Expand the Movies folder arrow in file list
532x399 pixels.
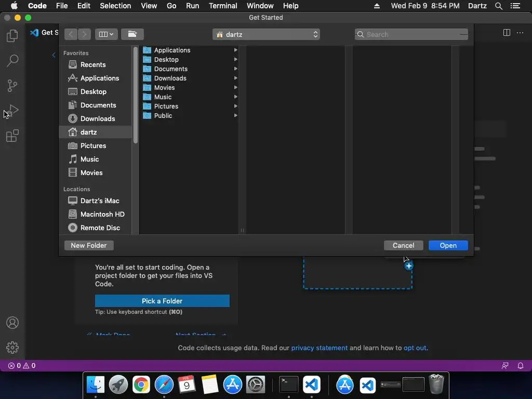tap(235, 87)
